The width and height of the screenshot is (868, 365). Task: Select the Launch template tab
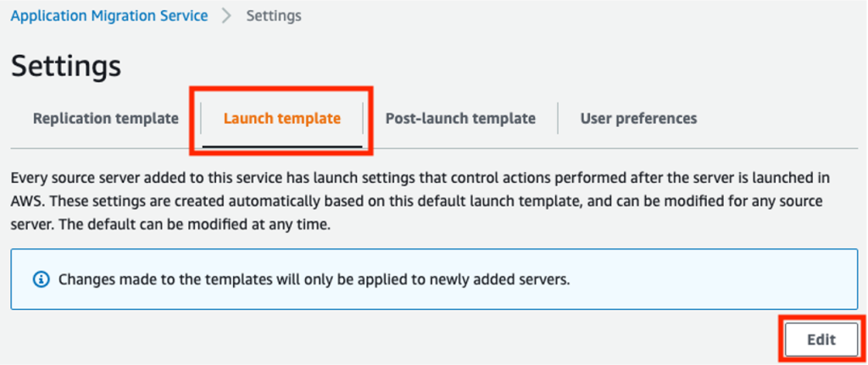click(x=282, y=119)
